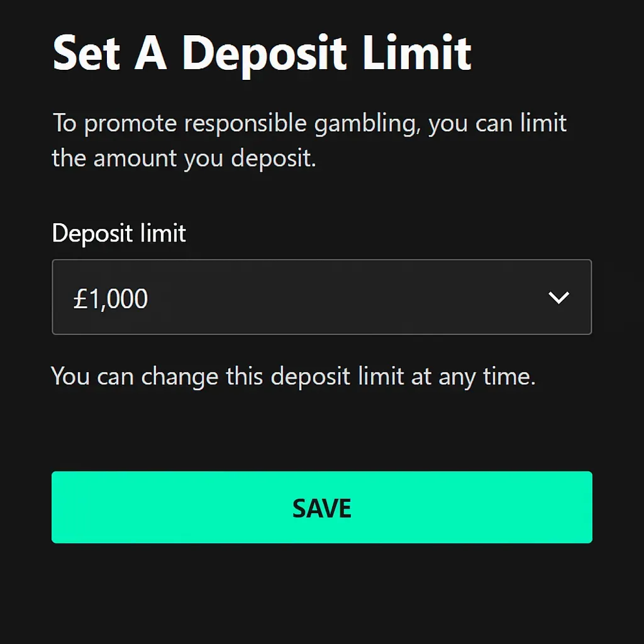Viewport: 644px width, 644px height.
Task: Click the "Deposit limit" field label
Action: 119,233
